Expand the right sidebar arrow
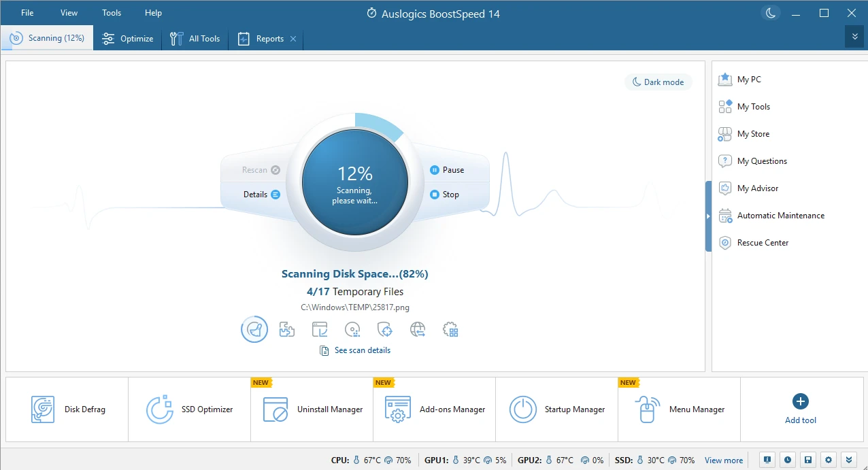 point(707,216)
